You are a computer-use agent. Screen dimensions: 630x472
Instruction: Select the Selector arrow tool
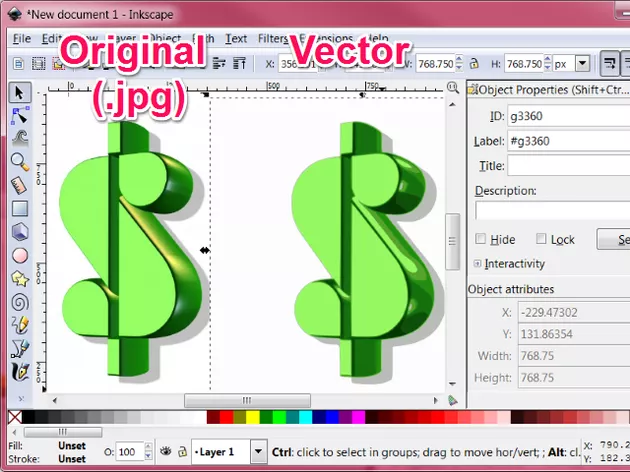(x=19, y=92)
